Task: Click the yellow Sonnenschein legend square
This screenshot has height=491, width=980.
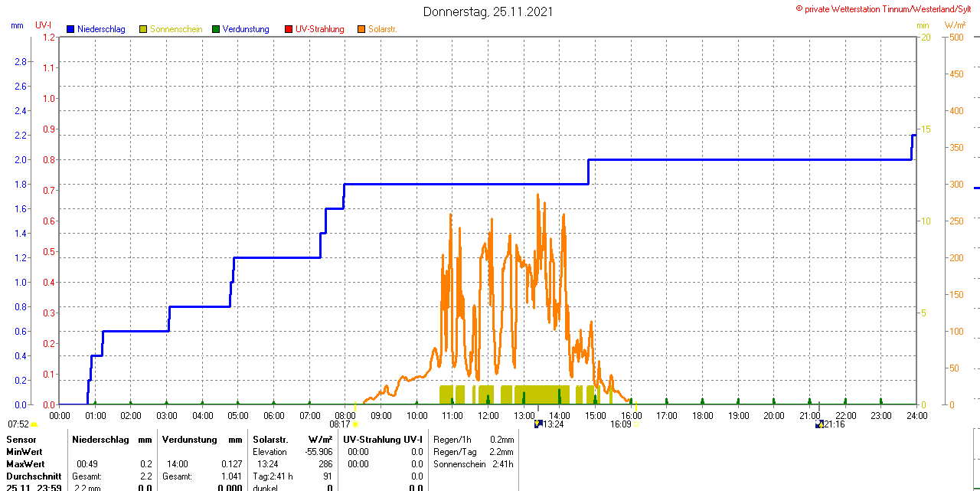Action: point(143,29)
